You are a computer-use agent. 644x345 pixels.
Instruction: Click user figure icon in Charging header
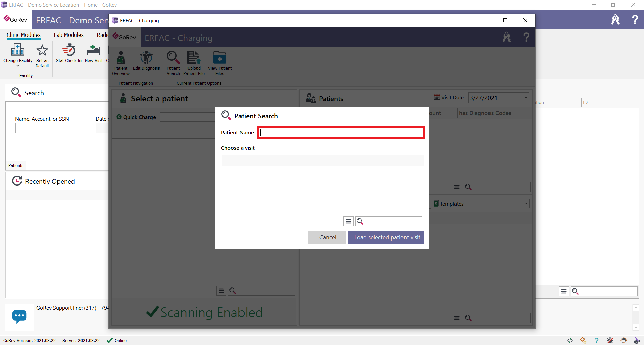pos(506,37)
